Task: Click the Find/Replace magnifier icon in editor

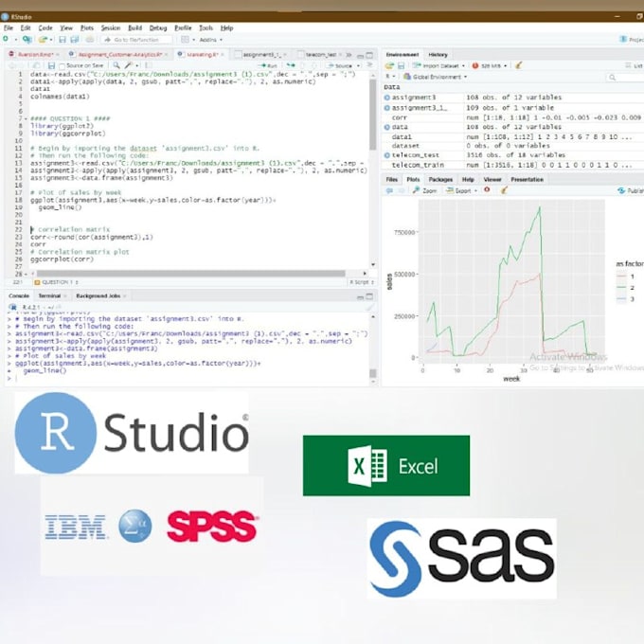Action: pos(116,65)
